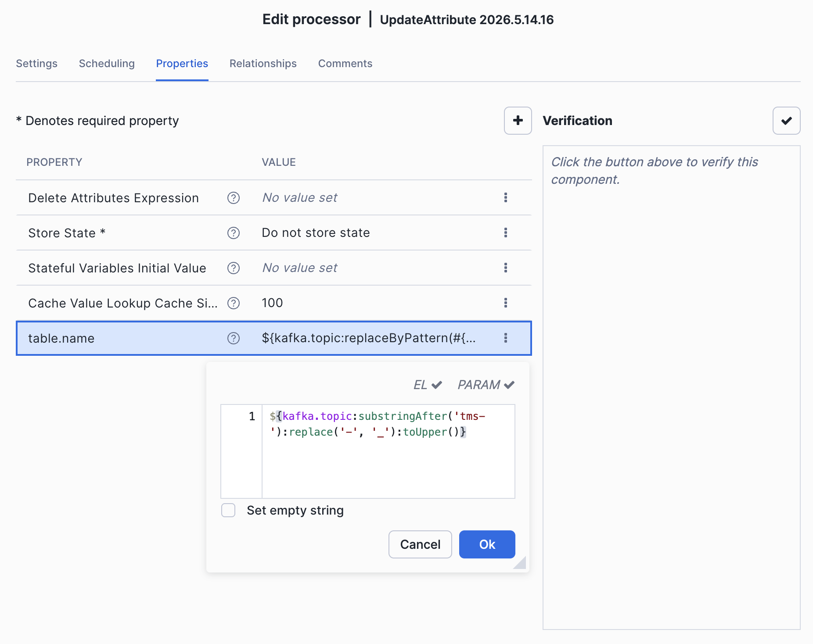Viewport: 813px width, 644px height.
Task: Click the Stateful Variables Initial Value label
Action: click(117, 268)
